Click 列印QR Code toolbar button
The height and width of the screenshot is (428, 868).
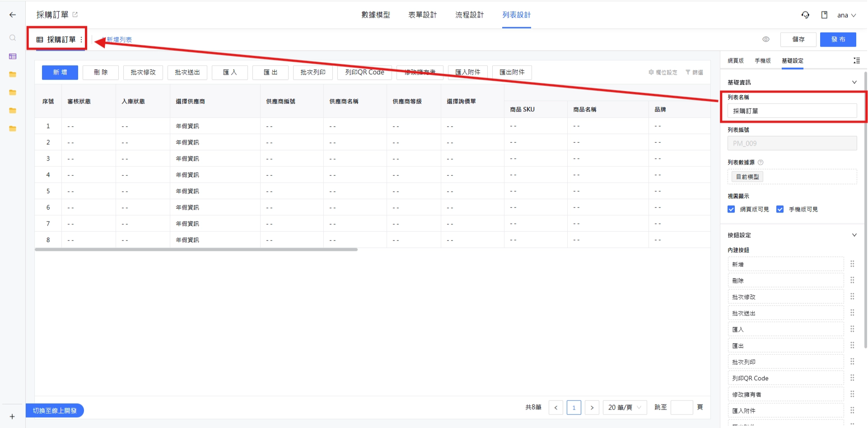point(364,72)
